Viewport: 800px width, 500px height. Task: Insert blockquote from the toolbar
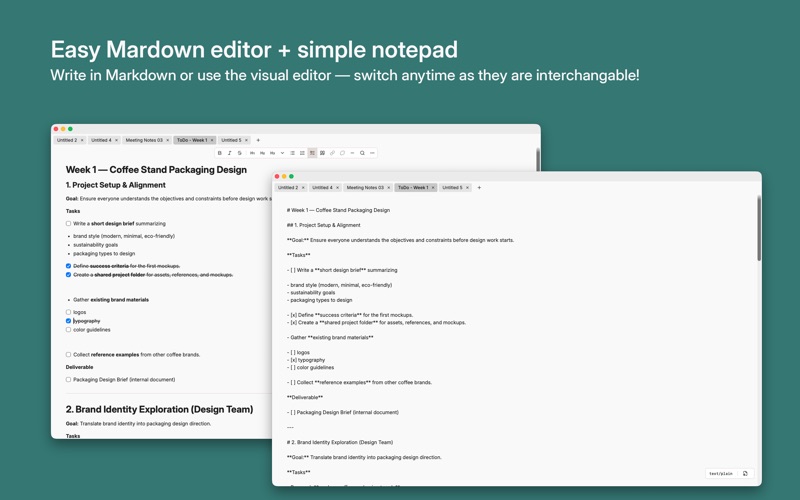coord(322,153)
